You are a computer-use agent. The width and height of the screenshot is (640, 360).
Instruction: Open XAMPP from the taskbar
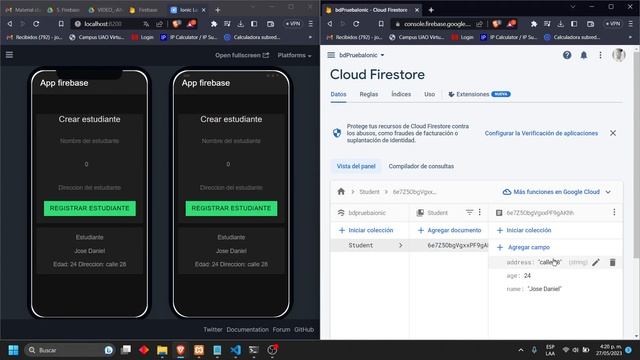[199, 350]
